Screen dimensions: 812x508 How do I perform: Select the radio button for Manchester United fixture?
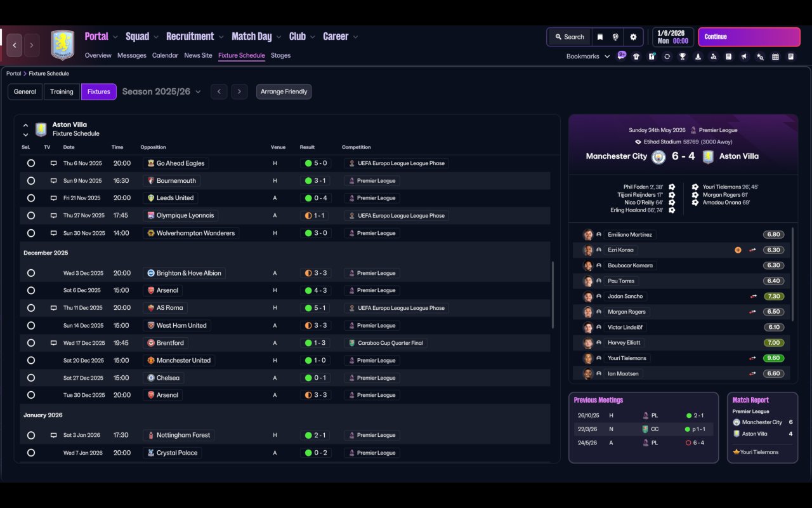point(31,361)
